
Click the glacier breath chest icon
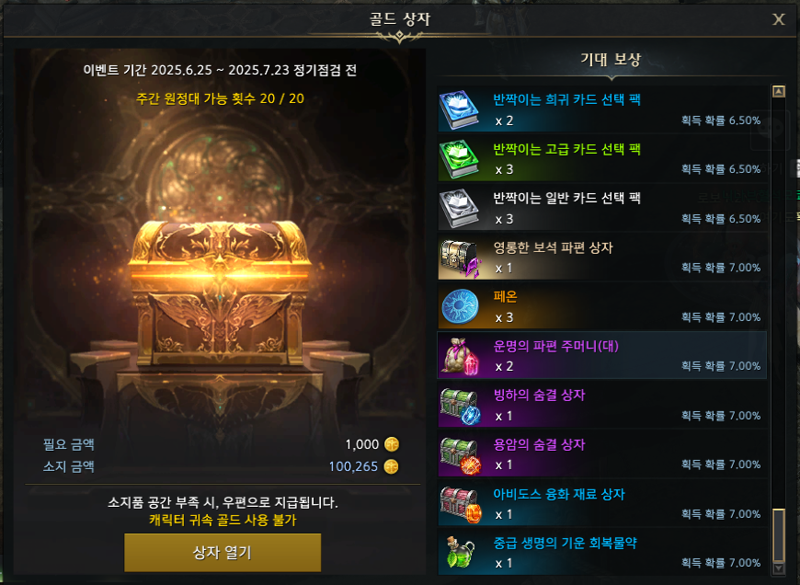[x=459, y=406]
